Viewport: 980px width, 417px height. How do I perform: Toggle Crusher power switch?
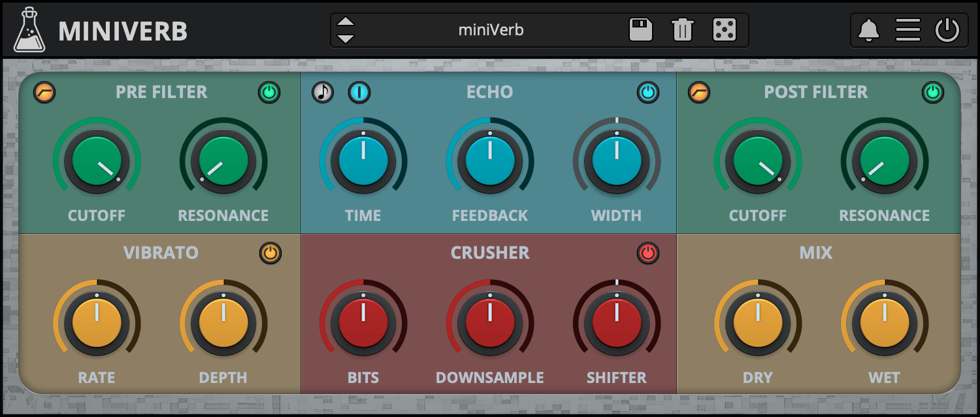648,253
